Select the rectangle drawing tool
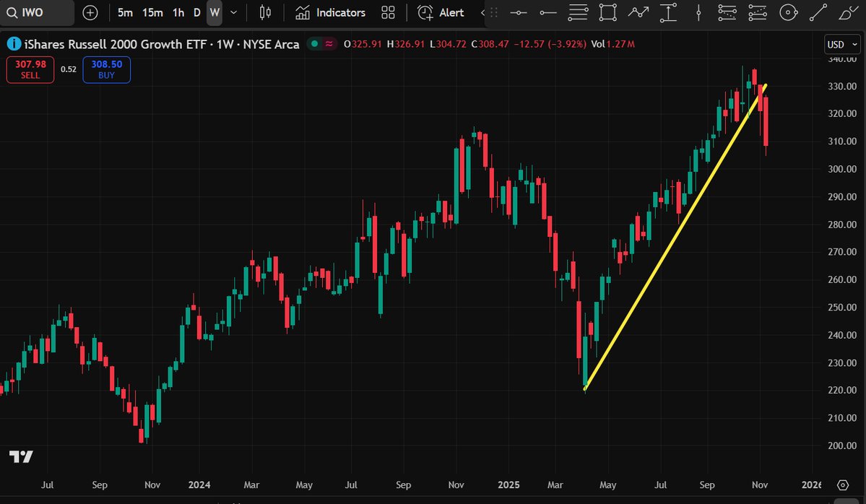The width and height of the screenshot is (866, 504). click(607, 13)
